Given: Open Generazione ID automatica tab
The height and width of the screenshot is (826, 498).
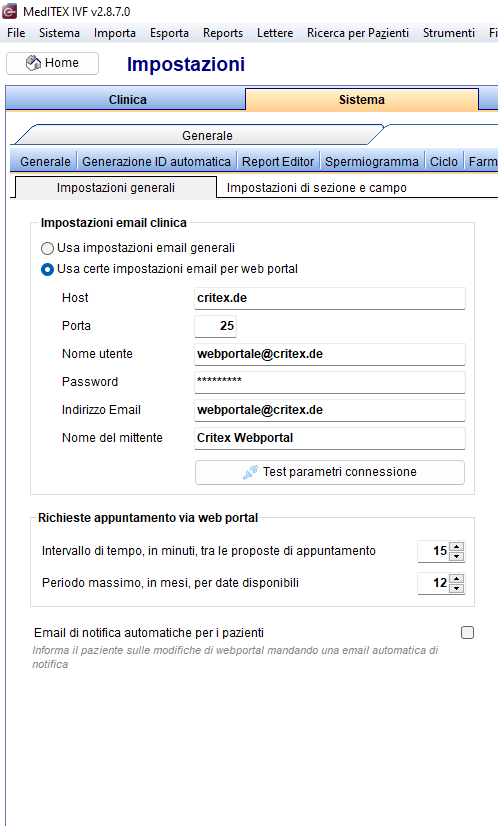Looking at the screenshot, I should tap(157, 162).
